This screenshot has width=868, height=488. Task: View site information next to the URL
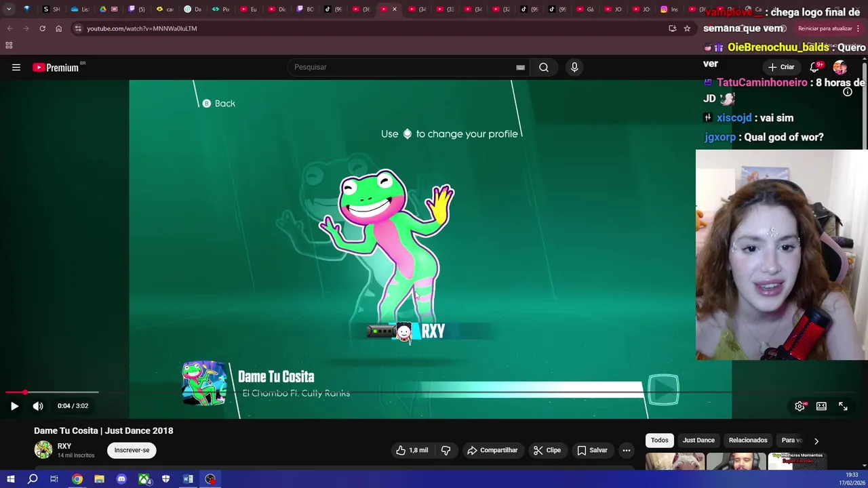pos(78,28)
